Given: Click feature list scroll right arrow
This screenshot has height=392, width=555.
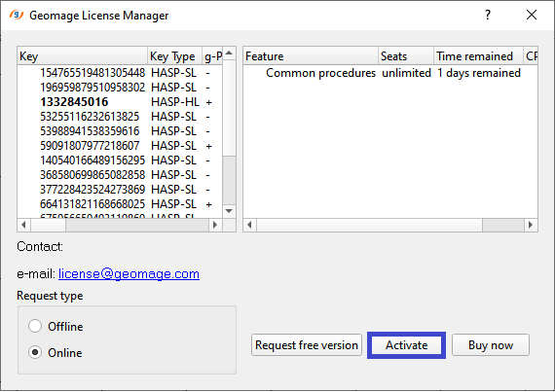Looking at the screenshot, I should tap(531, 225).
